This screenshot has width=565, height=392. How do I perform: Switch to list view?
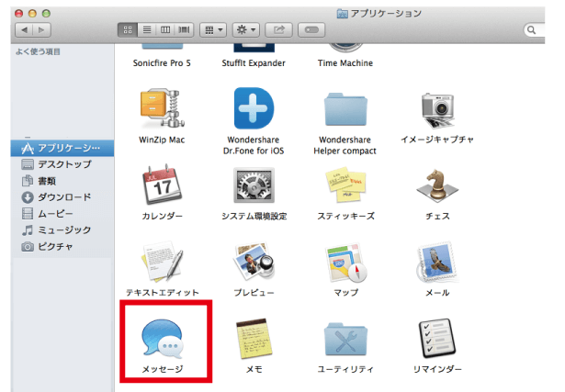(x=147, y=30)
